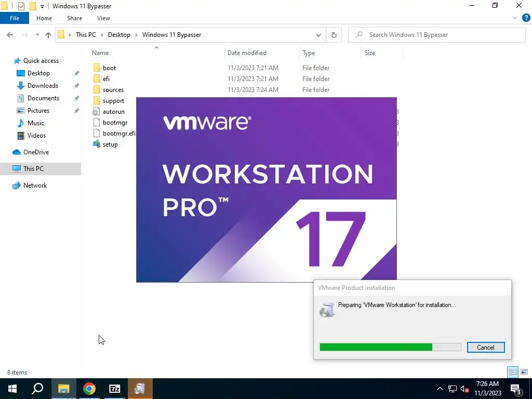This screenshot has width=532, height=399.
Task: Select Network in the navigation pane
Action: [x=35, y=185]
